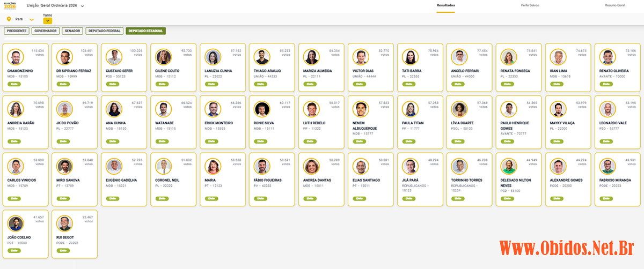The width and height of the screenshot is (644, 269).
Task: Expand the Para state selector chevron
Action: 32,19
